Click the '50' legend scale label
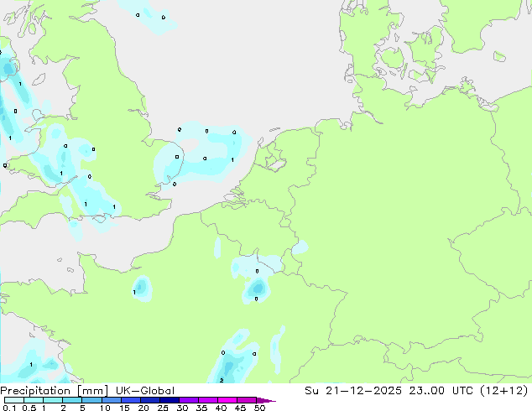The image size is (532, 411). point(260,408)
